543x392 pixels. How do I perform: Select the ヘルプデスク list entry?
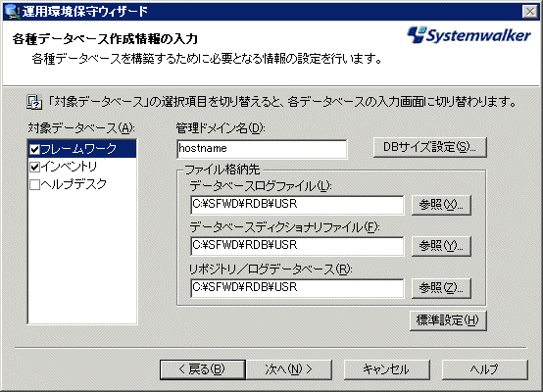click(82, 184)
